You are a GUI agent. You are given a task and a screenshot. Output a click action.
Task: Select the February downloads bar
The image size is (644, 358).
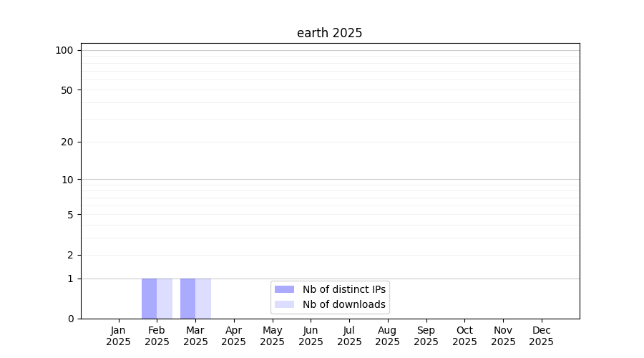click(165, 299)
